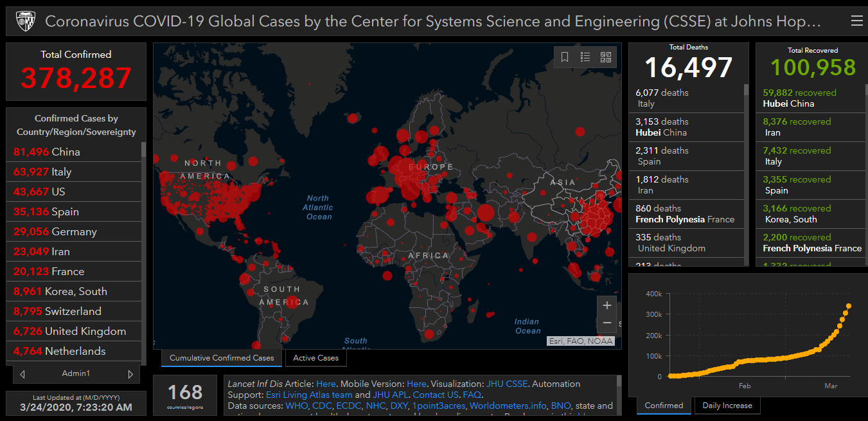Image resolution: width=868 pixels, height=421 pixels.
Task: Click the Esri, FAO, NOAA map attribution
Action: pyautogui.click(x=581, y=341)
